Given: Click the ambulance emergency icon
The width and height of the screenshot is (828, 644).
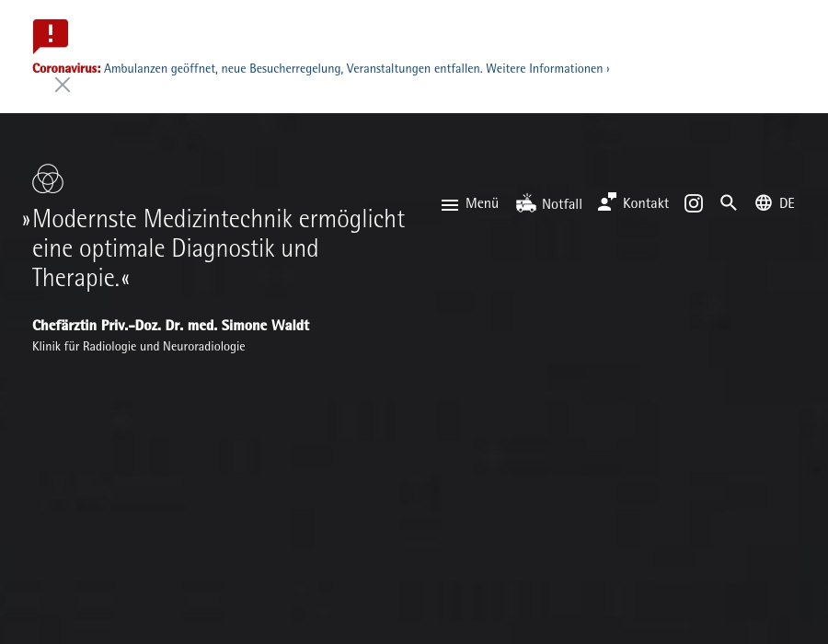Looking at the screenshot, I should (526, 203).
